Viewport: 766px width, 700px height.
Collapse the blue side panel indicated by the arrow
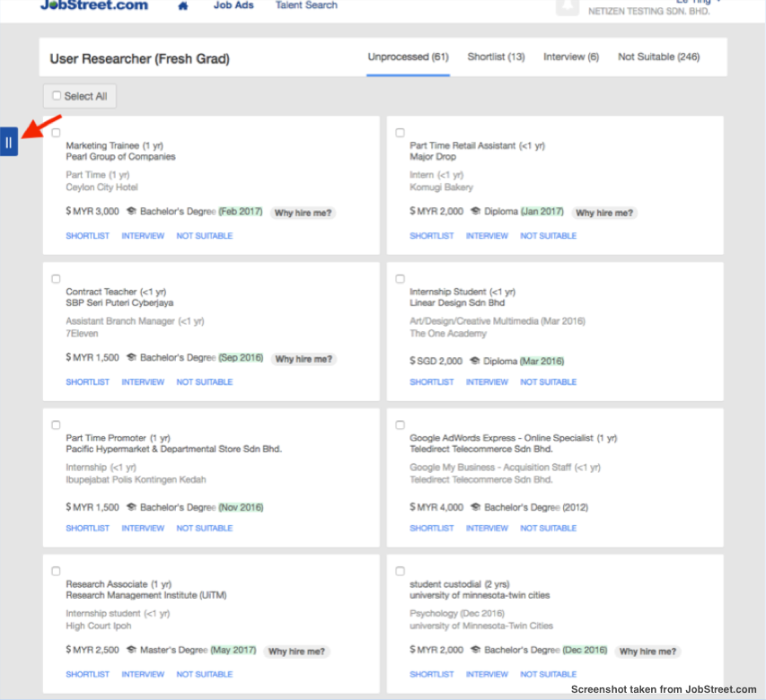pyautogui.click(x=10, y=141)
